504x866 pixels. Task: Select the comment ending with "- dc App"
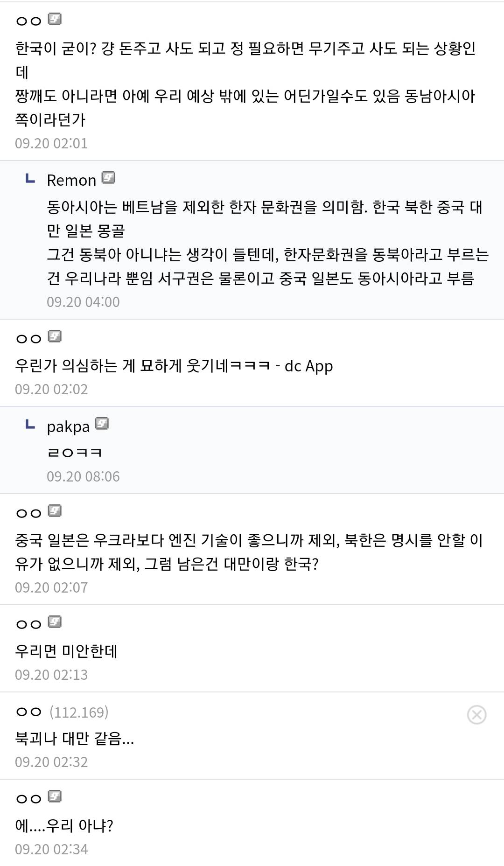tap(174, 366)
